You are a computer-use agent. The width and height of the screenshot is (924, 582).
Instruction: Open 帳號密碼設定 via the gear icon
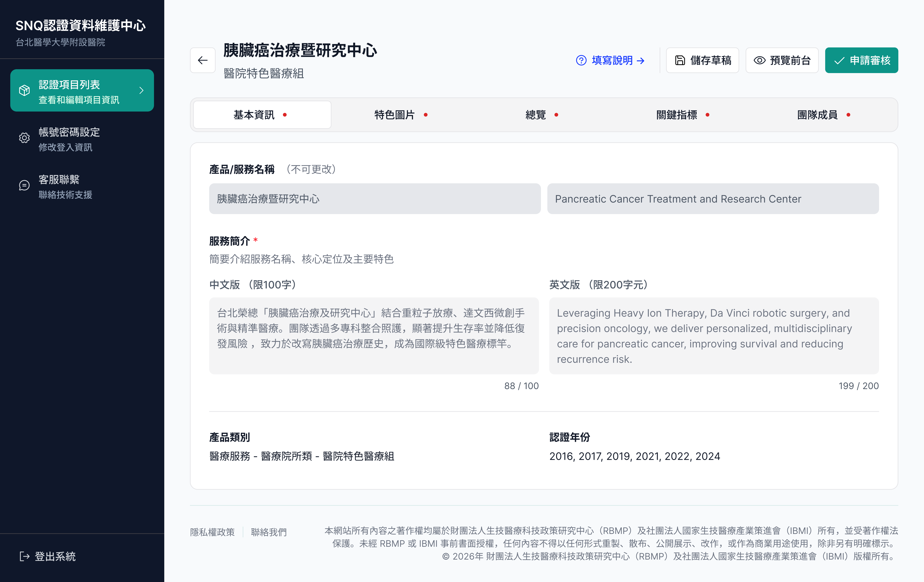(x=24, y=138)
